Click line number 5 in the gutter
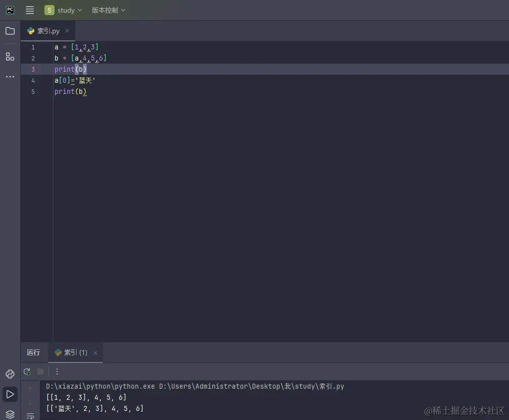Screen dimensions: 509x420 tap(33, 91)
